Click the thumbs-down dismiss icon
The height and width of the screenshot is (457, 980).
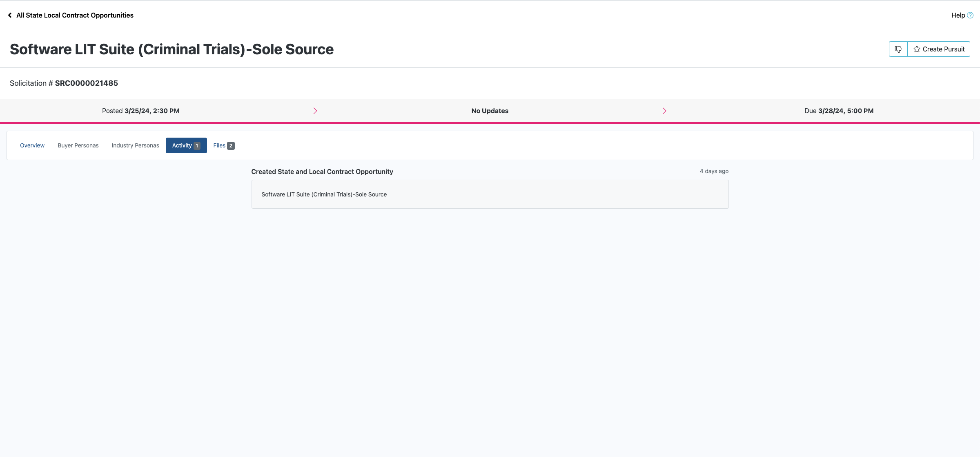[x=898, y=49]
